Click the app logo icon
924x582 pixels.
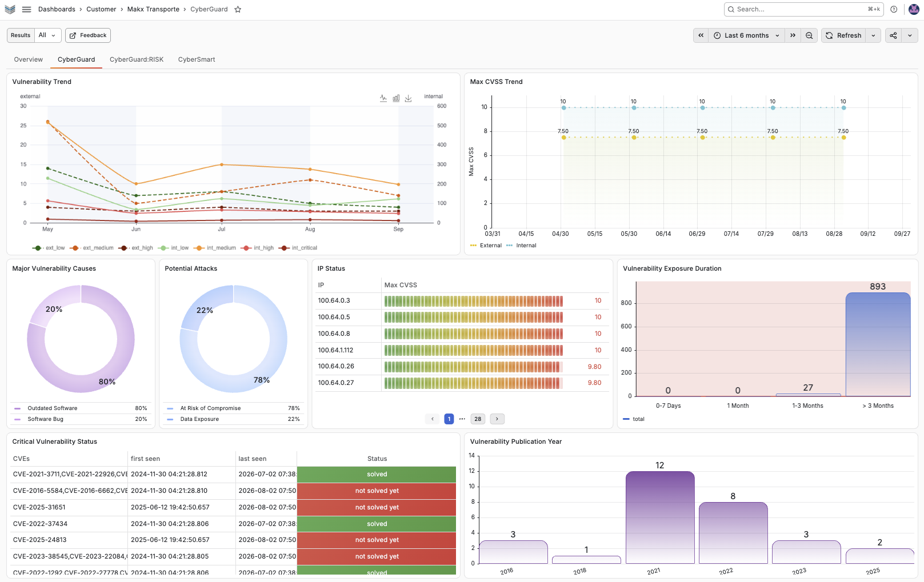(10, 9)
